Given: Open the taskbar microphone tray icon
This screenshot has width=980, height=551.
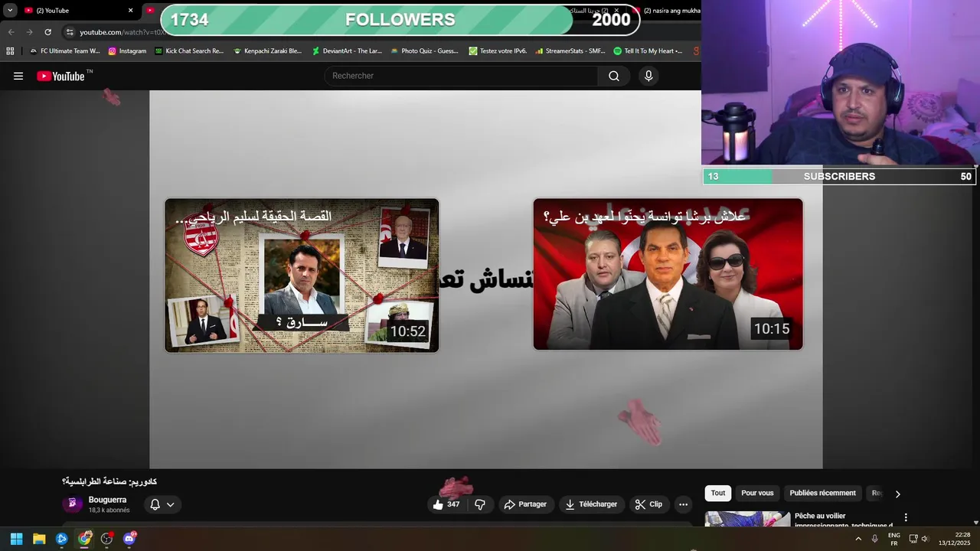Looking at the screenshot, I should 874,539.
